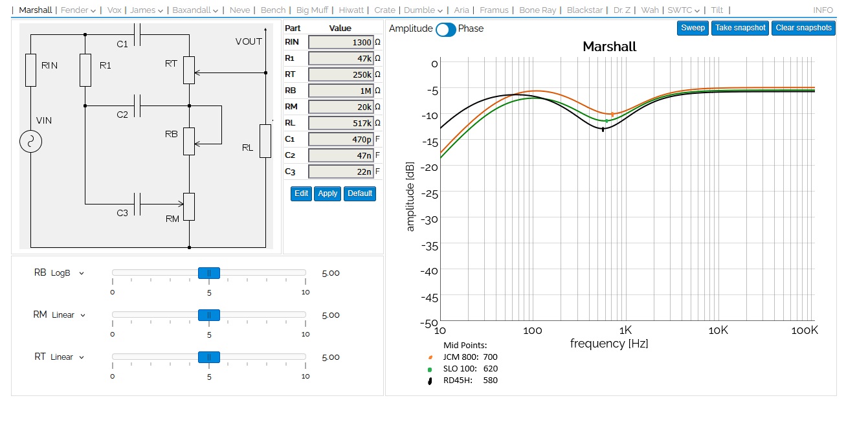Toggle the Amplitude/Phase switch
The image size is (868, 431).
[x=445, y=29]
